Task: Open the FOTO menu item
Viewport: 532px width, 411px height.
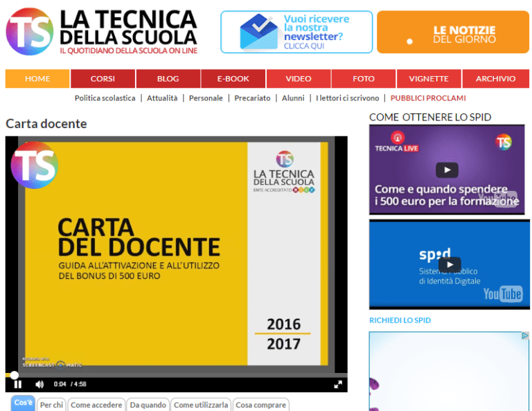Action: click(364, 79)
